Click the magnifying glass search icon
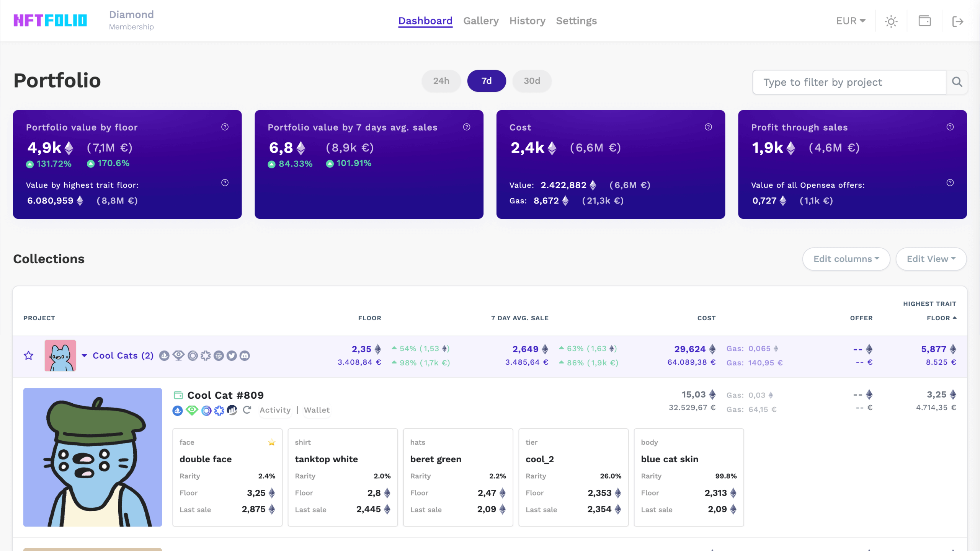Image resolution: width=980 pixels, height=551 pixels. (x=957, y=82)
